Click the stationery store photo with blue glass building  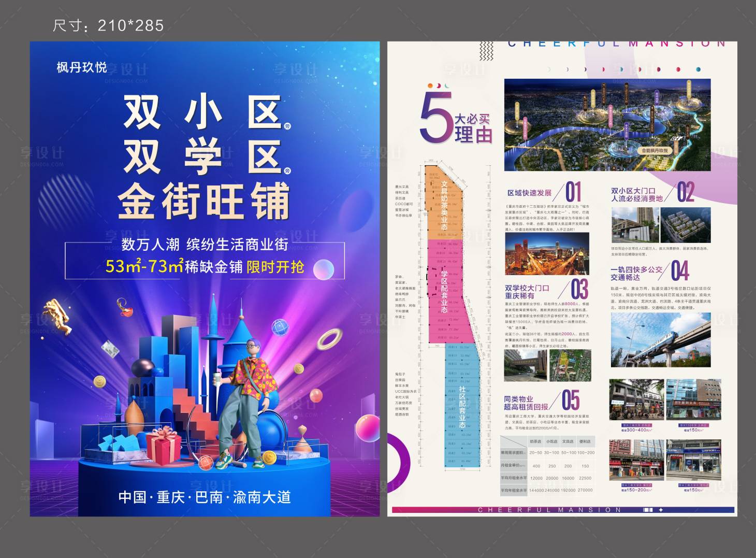coord(693,400)
